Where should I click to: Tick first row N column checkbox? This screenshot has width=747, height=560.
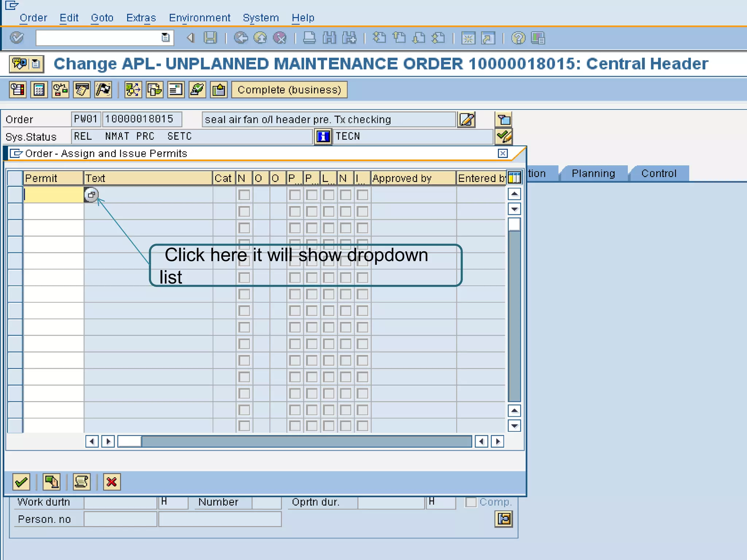pyautogui.click(x=244, y=195)
